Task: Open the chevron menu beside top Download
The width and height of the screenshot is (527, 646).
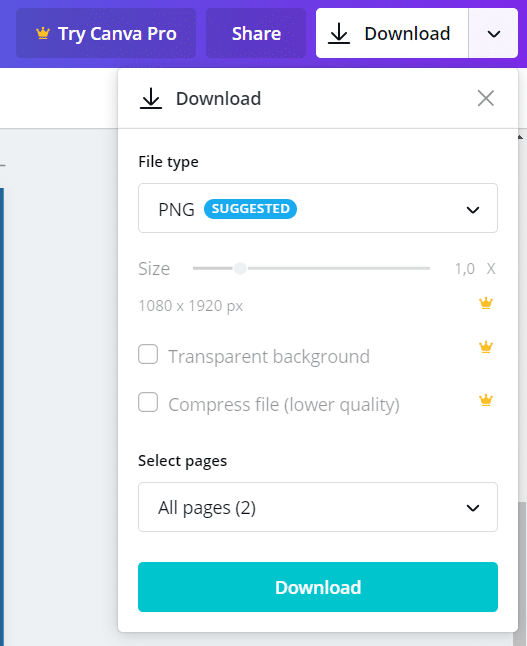Action: 494,33
